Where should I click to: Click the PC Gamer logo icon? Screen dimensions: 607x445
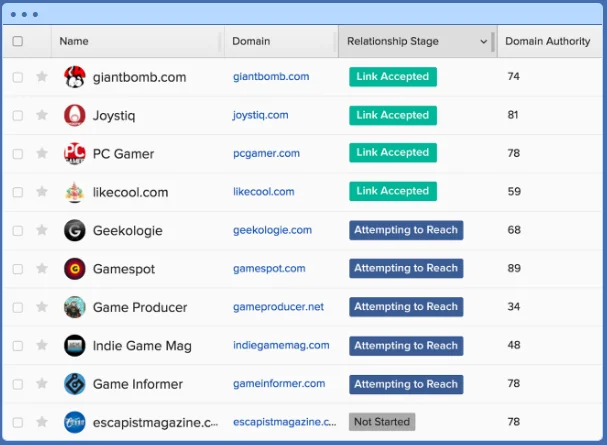coord(74,153)
